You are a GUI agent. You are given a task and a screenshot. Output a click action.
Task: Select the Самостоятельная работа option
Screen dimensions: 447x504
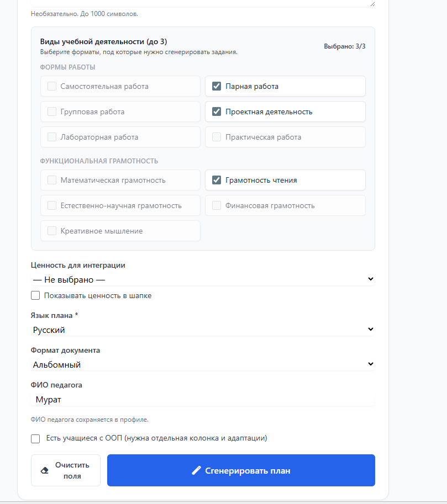[52, 86]
